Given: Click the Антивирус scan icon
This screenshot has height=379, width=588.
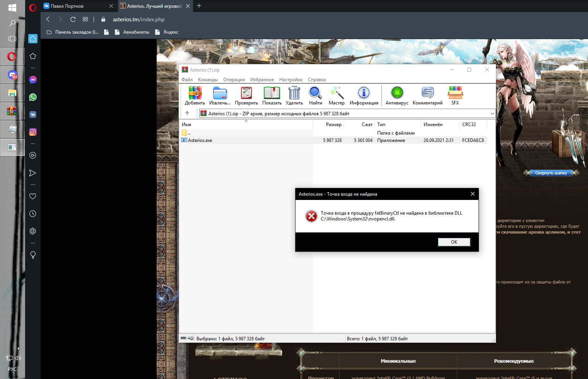Looking at the screenshot, I should [x=397, y=96].
